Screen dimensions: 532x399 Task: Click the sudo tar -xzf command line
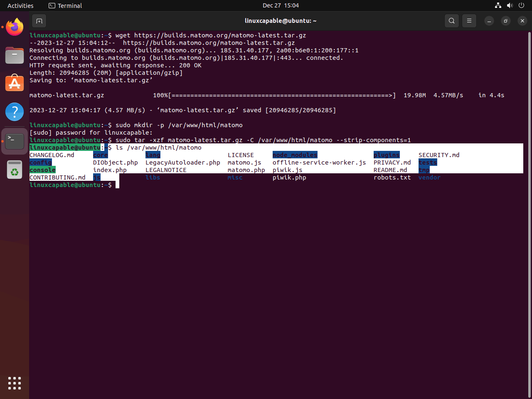point(220,140)
